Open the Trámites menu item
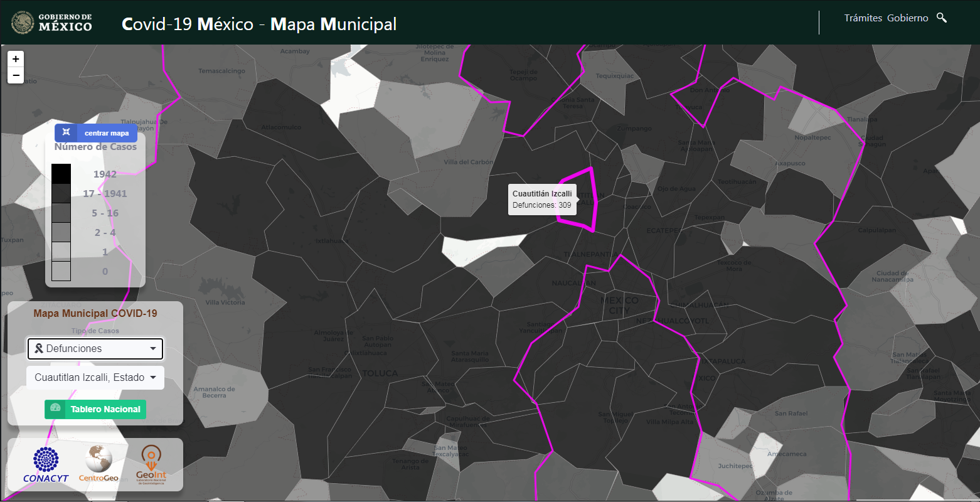Viewport: 980px width, 502px height. tap(863, 18)
